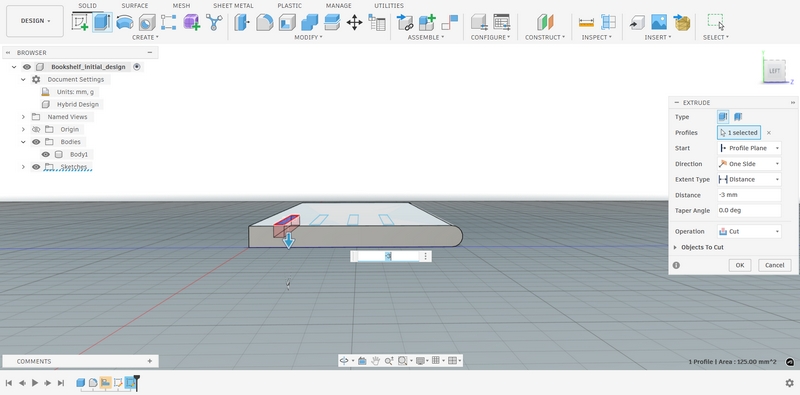Toggle visibility of the Bodies folder
800x395 pixels.
(36, 142)
